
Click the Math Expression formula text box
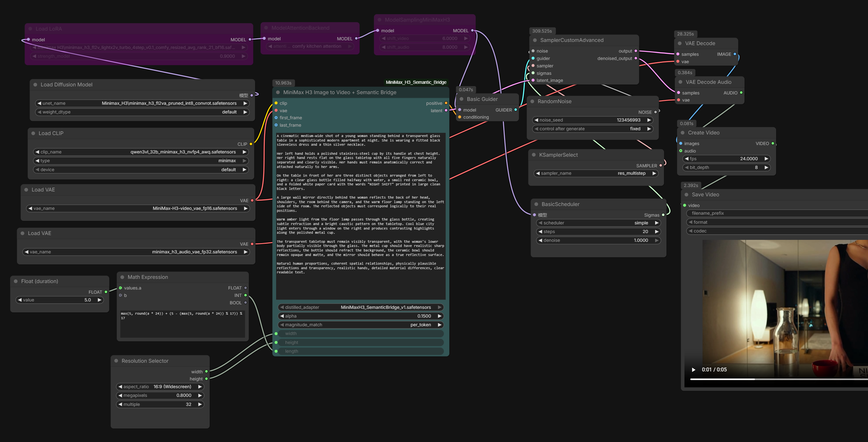click(x=182, y=324)
